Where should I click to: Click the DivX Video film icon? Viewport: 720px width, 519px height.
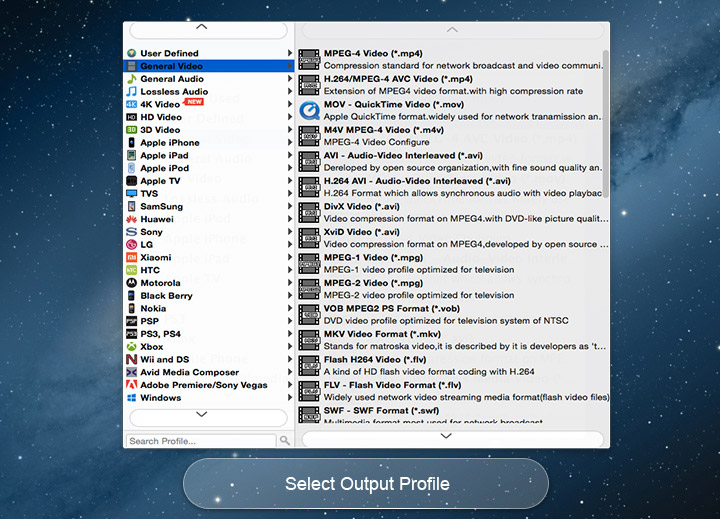coord(309,213)
